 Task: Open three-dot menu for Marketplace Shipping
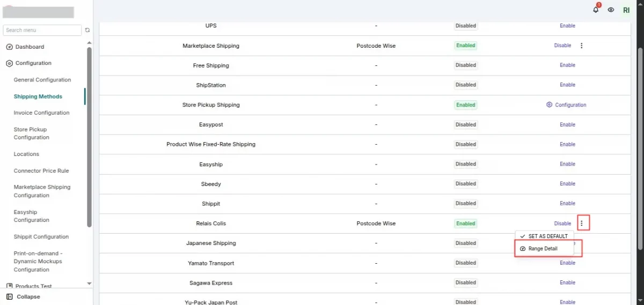582,46
